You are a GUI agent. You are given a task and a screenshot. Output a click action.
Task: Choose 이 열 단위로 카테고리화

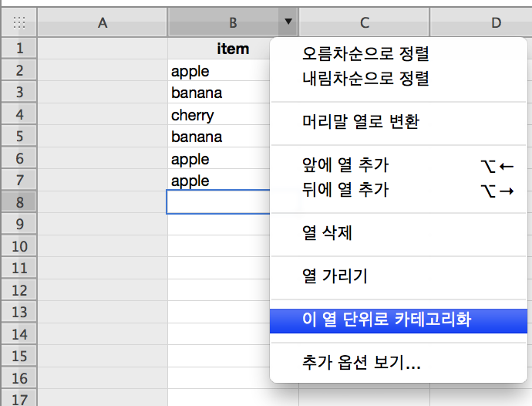(x=399, y=320)
